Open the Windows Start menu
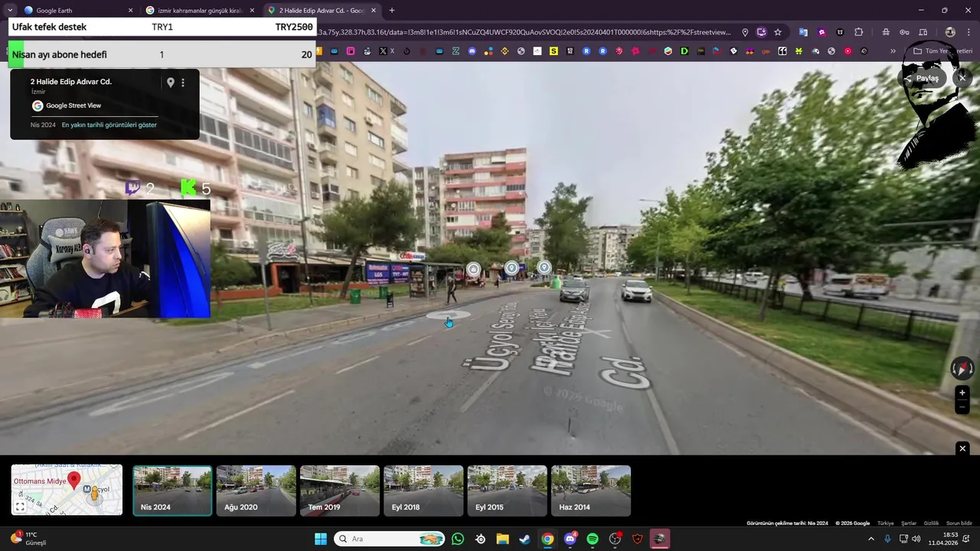980x551 pixels. coord(321,539)
